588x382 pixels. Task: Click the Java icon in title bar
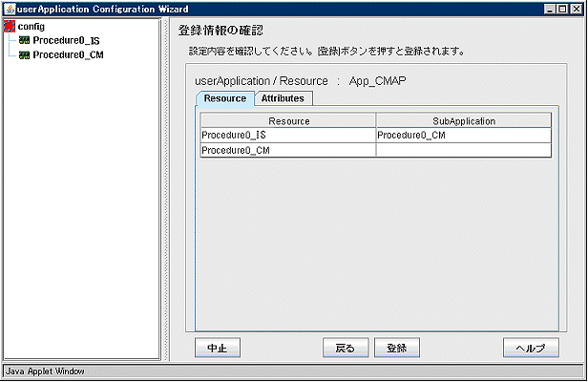pos(9,8)
